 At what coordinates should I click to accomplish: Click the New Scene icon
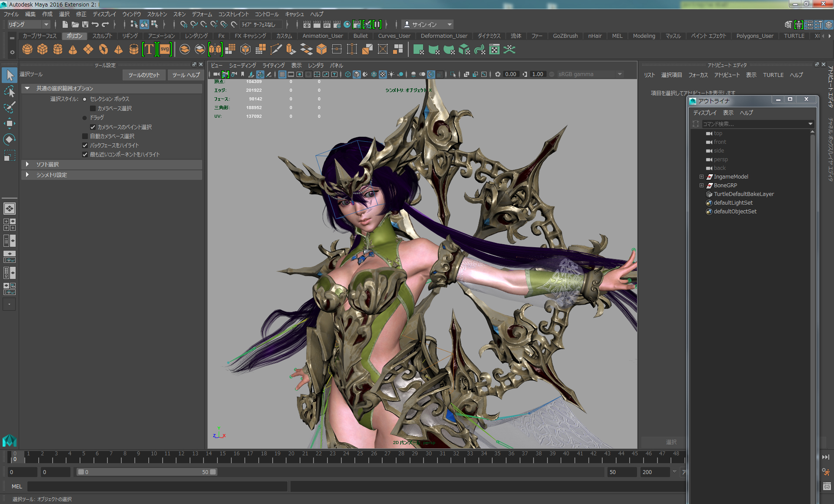(65, 24)
